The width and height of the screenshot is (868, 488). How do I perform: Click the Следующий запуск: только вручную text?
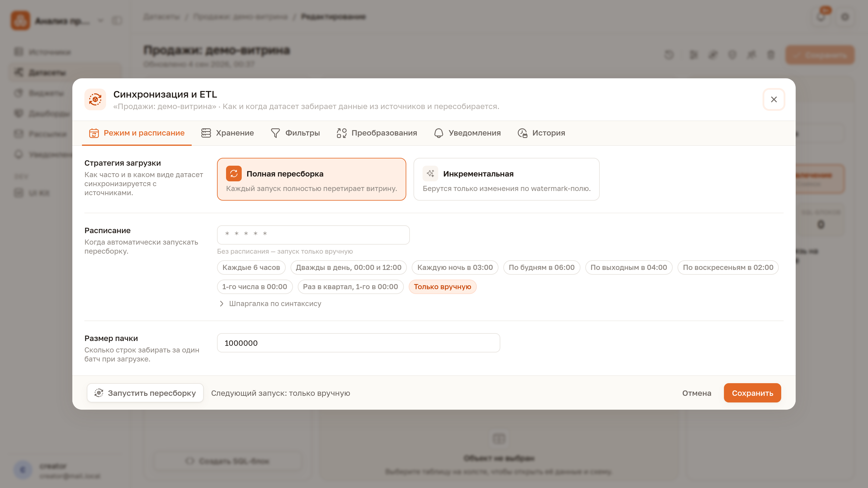click(280, 393)
